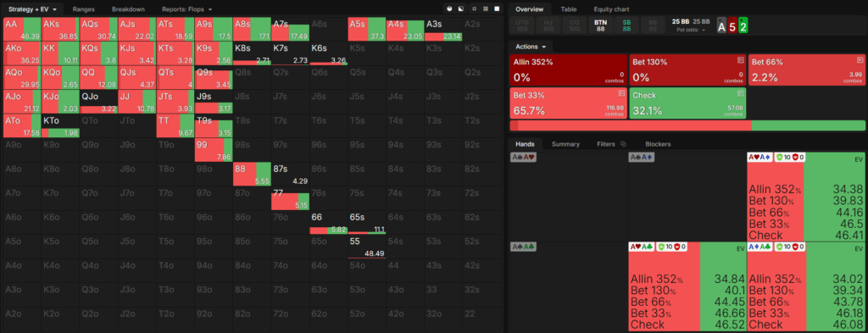868x333 pixels.
Task: Open the Reports: Flops dropdown
Action: pos(186,9)
